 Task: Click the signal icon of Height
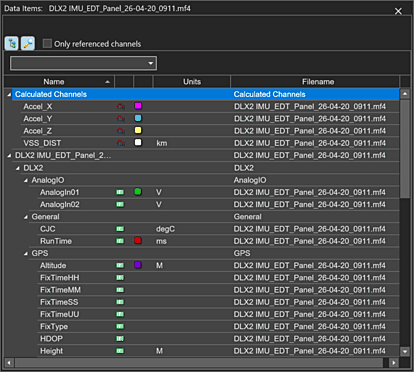120,351
